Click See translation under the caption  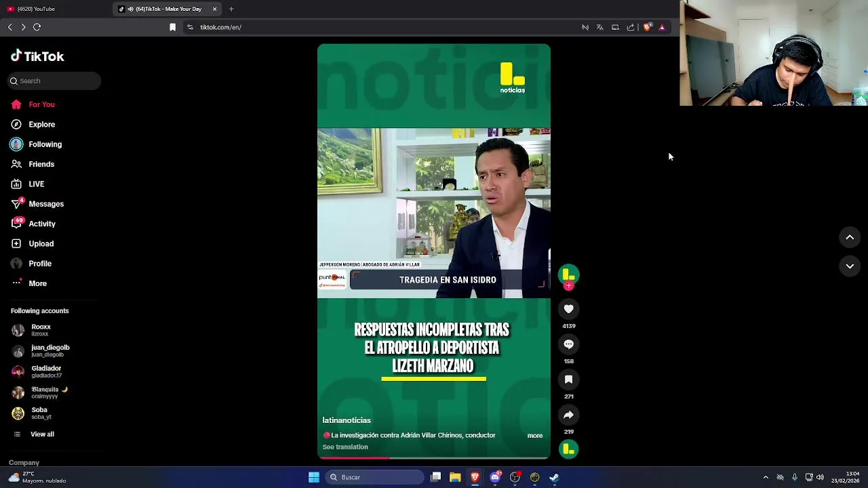[345, 447]
